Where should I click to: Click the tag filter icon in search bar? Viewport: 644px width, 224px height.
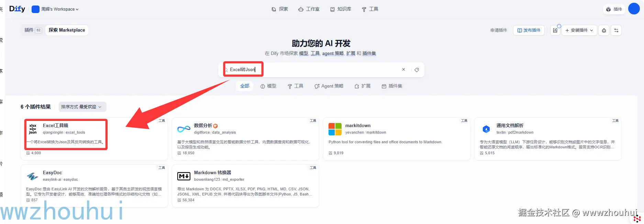pyautogui.click(x=417, y=70)
